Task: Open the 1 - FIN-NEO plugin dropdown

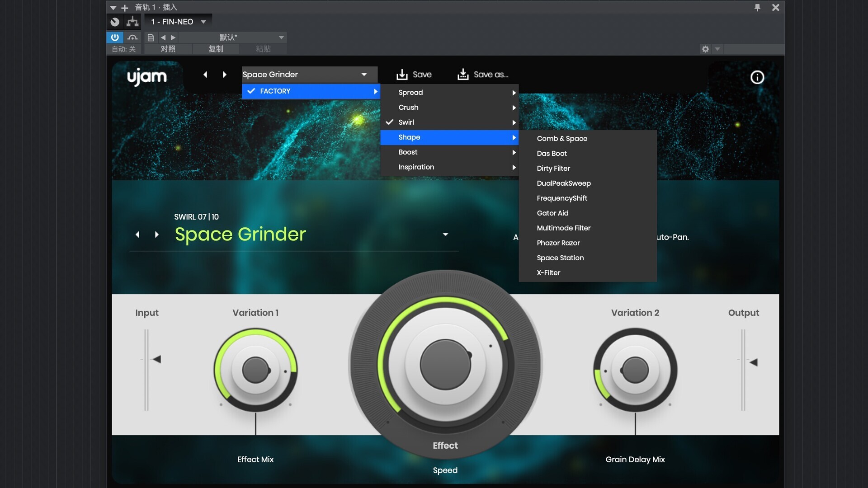Action: tap(178, 22)
